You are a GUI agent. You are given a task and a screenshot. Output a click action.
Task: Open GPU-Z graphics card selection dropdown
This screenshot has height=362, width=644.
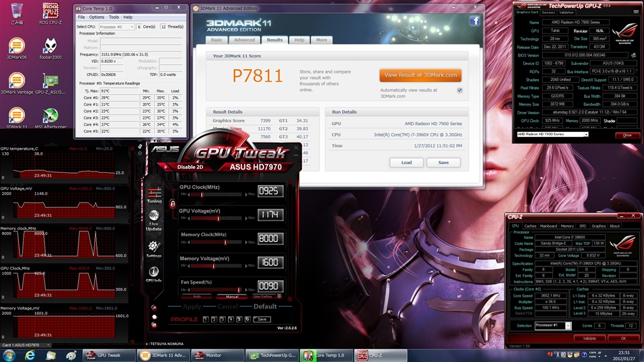pyautogui.click(x=552, y=134)
